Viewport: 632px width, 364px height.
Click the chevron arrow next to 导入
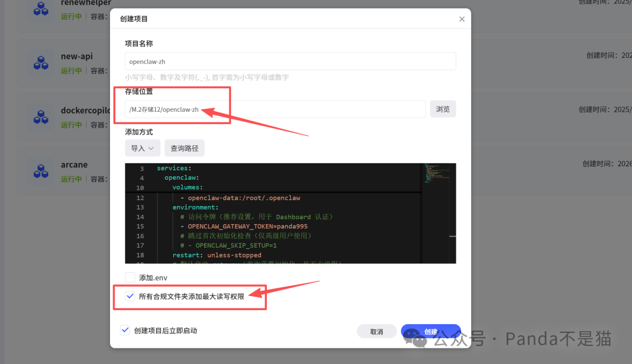(x=151, y=148)
